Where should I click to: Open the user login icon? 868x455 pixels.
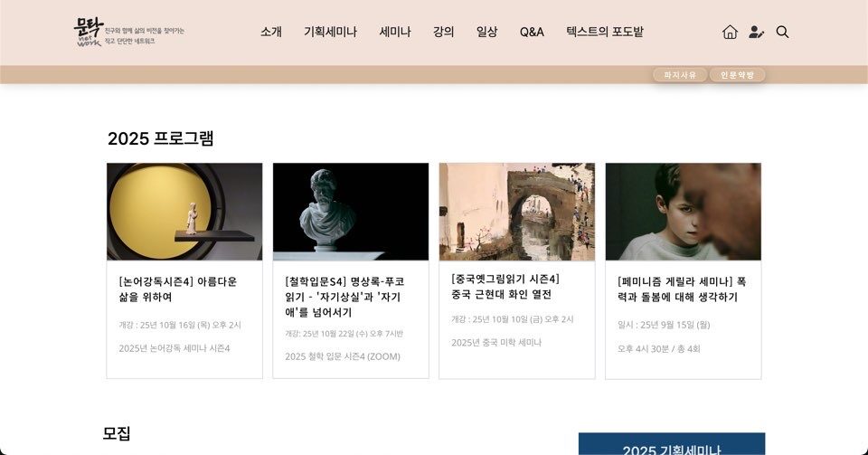point(756,32)
